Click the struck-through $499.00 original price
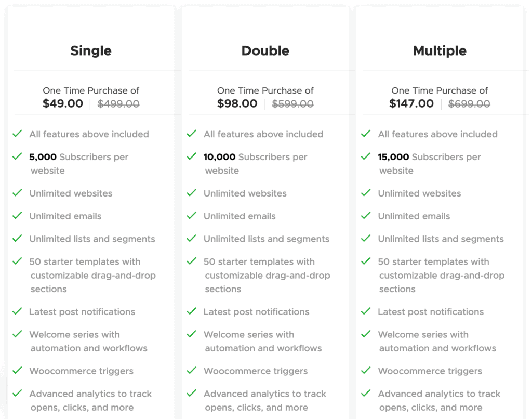This screenshot has width=532, height=419. click(x=118, y=104)
